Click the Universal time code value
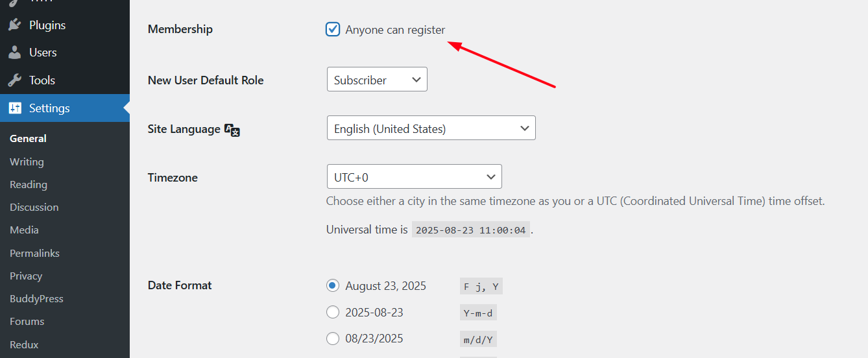 click(x=471, y=230)
